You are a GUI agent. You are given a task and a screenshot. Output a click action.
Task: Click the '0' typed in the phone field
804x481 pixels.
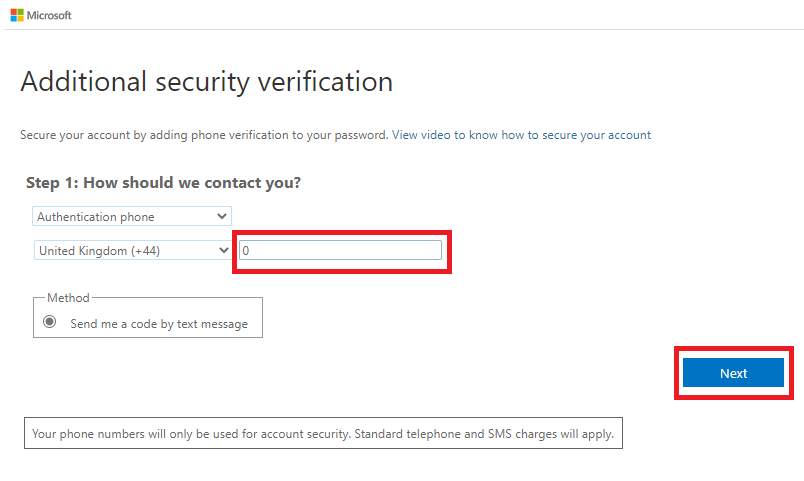pos(246,251)
